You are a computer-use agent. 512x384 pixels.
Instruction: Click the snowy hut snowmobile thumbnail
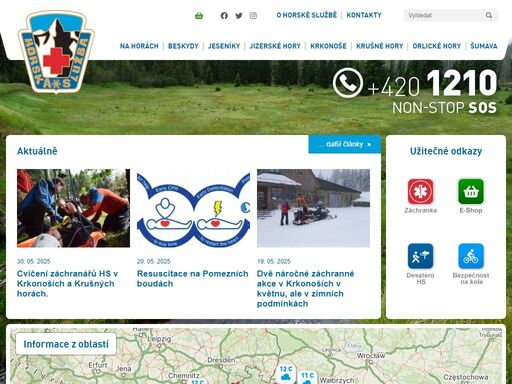[x=313, y=208]
